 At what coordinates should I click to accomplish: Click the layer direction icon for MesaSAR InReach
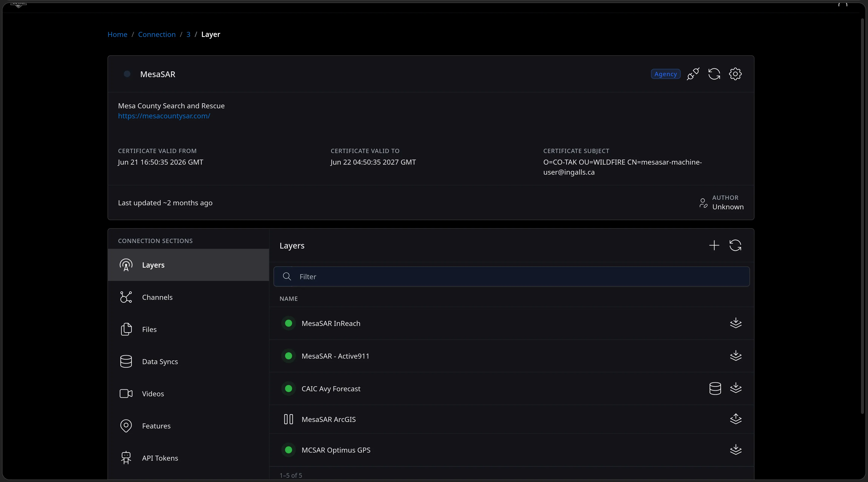(x=736, y=323)
